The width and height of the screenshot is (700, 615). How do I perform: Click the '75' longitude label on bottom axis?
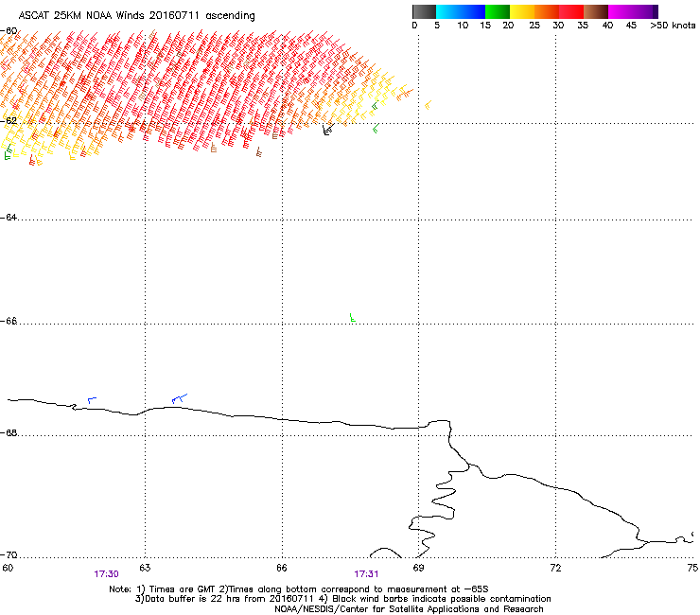[x=692, y=568]
